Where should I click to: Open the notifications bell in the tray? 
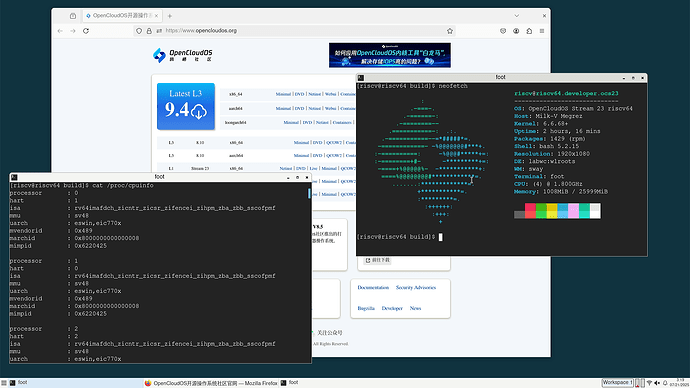665,383
